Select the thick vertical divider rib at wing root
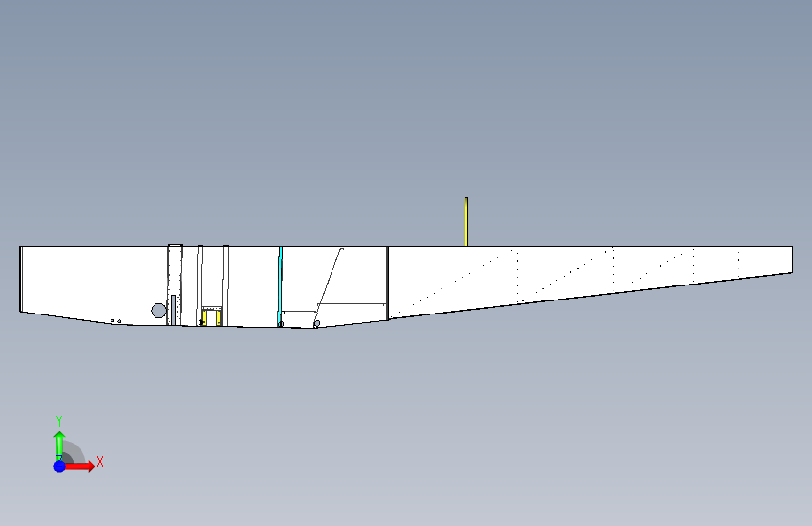This screenshot has width=812, height=526. [x=388, y=284]
